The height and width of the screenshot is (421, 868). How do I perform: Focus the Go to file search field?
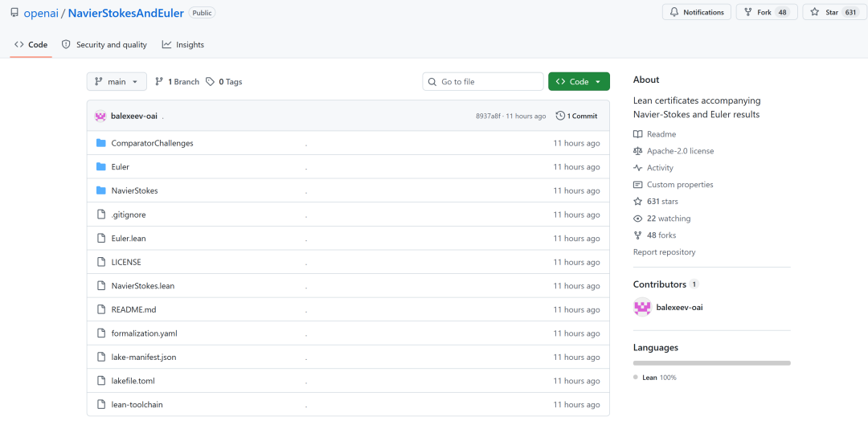483,82
